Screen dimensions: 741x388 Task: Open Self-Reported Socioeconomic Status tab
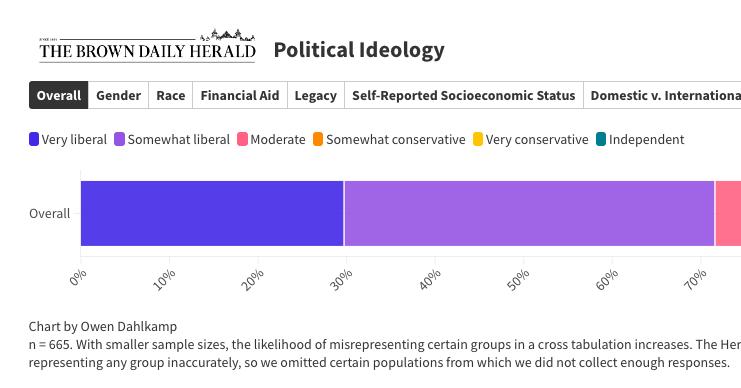click(x=464, y=95)
